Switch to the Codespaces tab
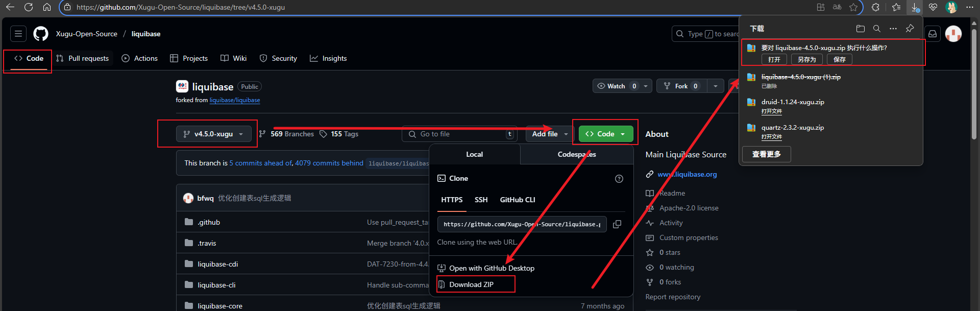This screenshot has width=980, height=311. 576,154
